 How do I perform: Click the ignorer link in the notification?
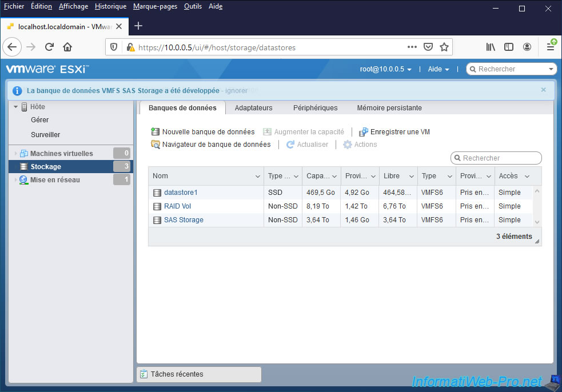click(236, 90)
